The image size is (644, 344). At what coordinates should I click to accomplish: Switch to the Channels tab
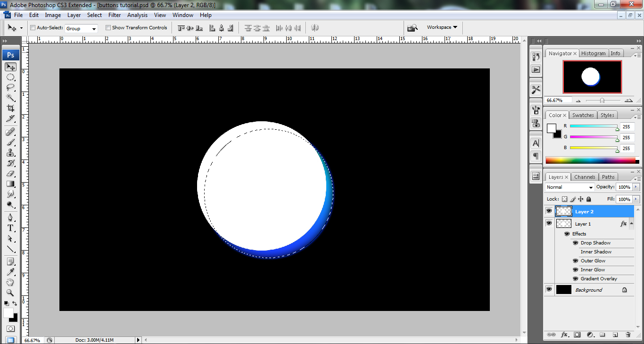tap(584, 176)
